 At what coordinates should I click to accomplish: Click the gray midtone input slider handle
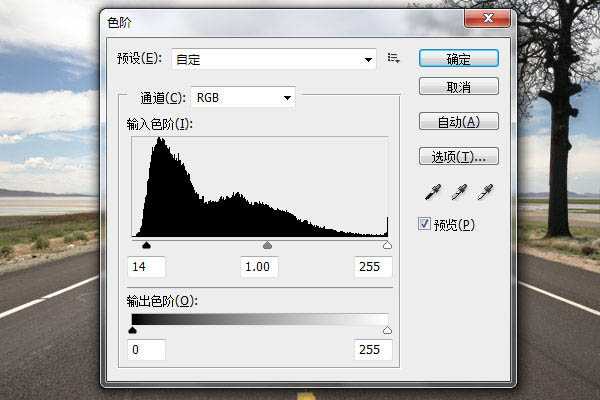[267, 245]
